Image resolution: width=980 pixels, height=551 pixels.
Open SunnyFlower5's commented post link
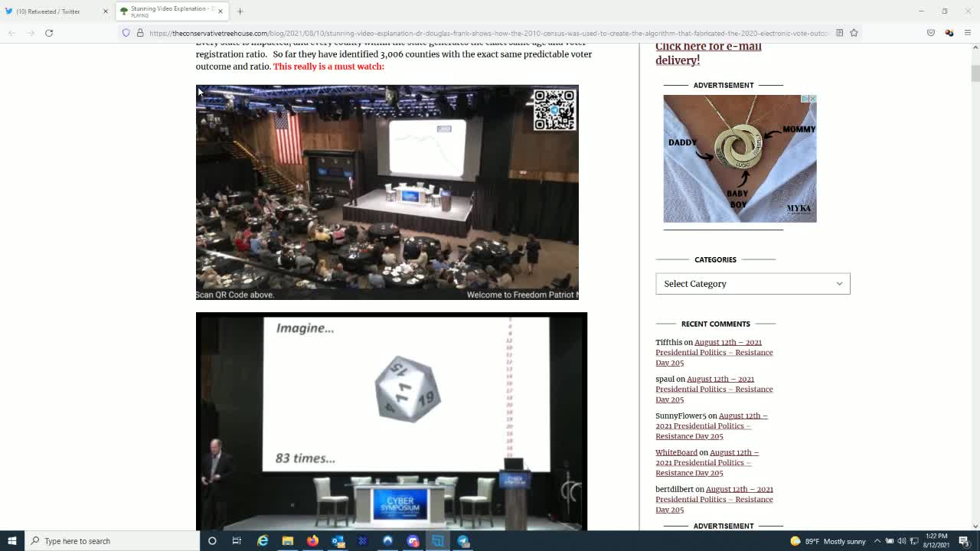711,425
